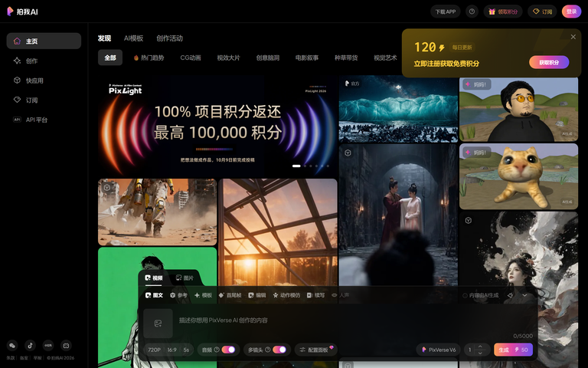Screen dimensions: 588x368
Task: Open the glasses man 妈妈! video thumbnail
Action: point(518,110)
